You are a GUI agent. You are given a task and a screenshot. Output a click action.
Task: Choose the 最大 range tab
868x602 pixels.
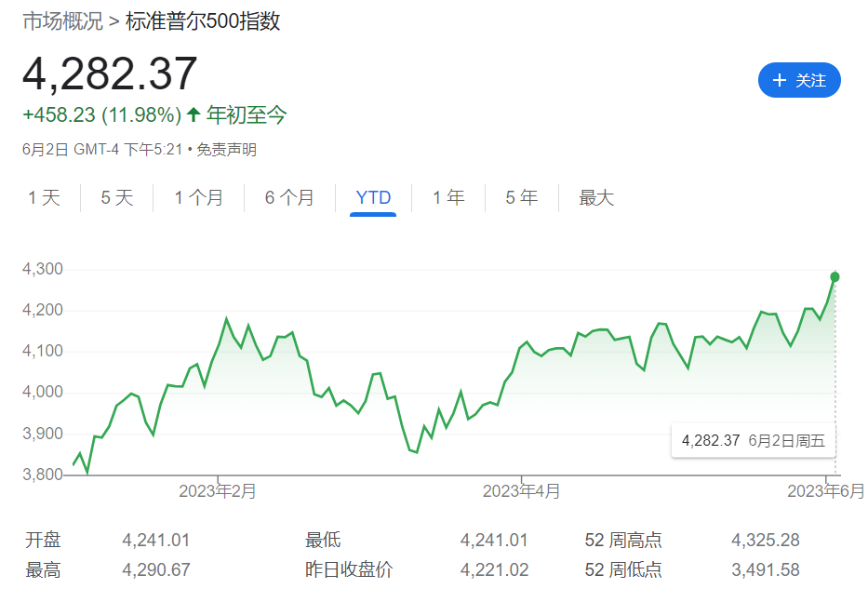(x=596, y=197)
